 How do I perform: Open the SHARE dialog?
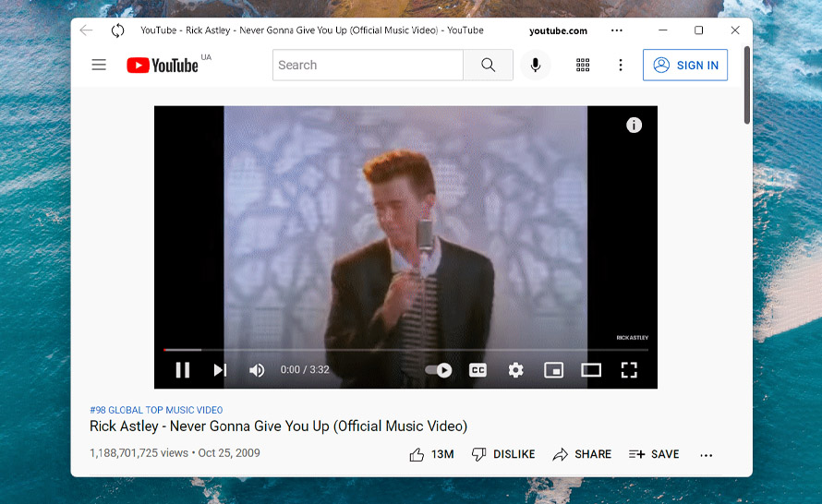582,454
